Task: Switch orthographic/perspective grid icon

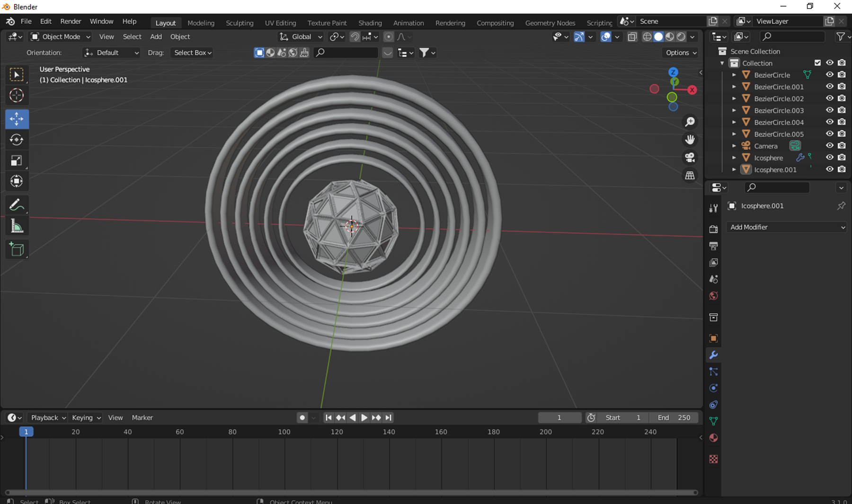Action: coord(690,175)
